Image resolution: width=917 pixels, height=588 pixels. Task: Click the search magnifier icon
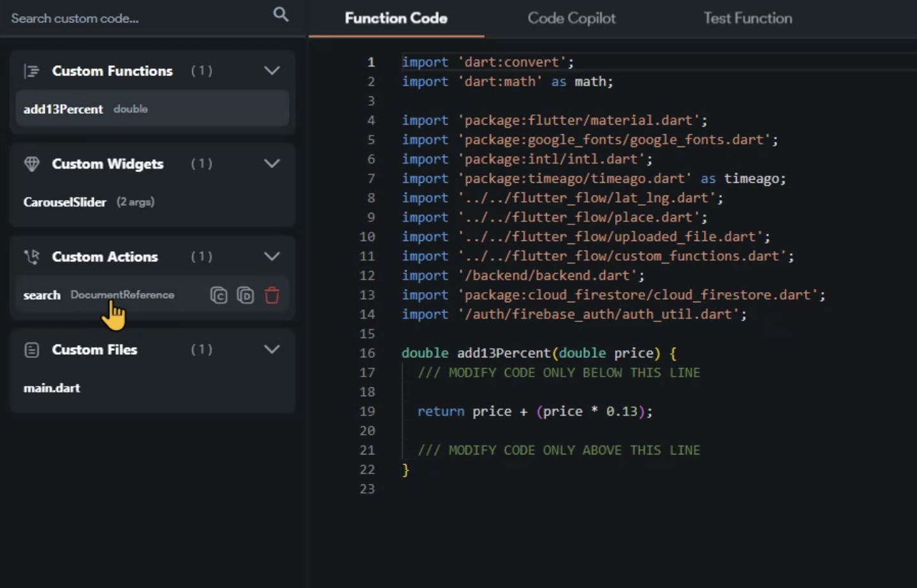pos(281,14)
